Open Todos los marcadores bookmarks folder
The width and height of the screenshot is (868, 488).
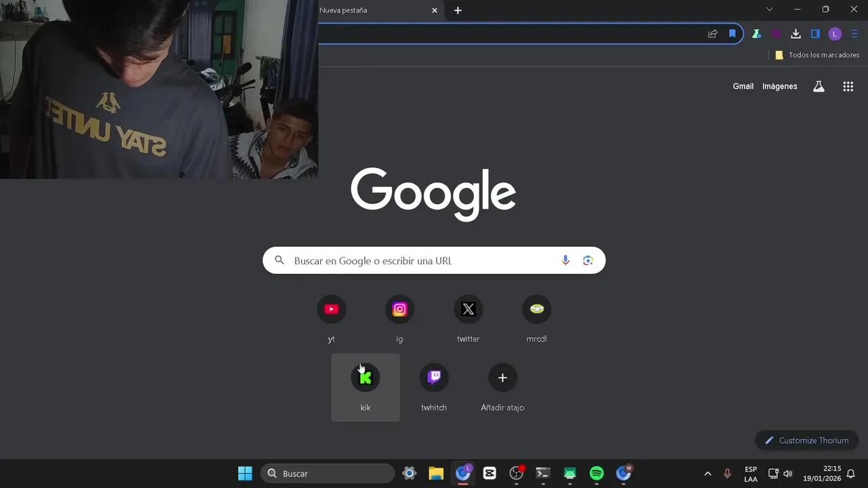click(817, 55)
